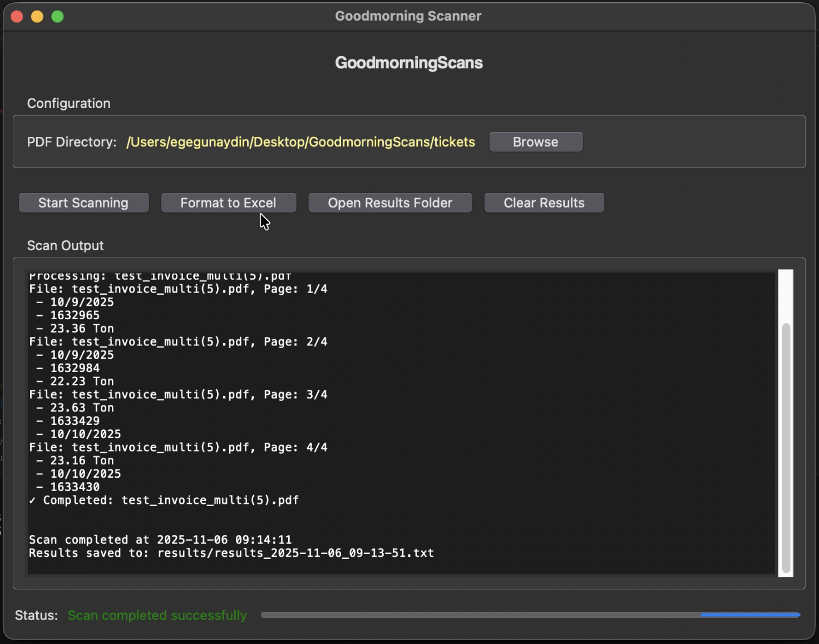This screenshot has height=644, width=819.
Task: Click the Goodmorning Scanner title bar
Action: (x=408, y=16)
